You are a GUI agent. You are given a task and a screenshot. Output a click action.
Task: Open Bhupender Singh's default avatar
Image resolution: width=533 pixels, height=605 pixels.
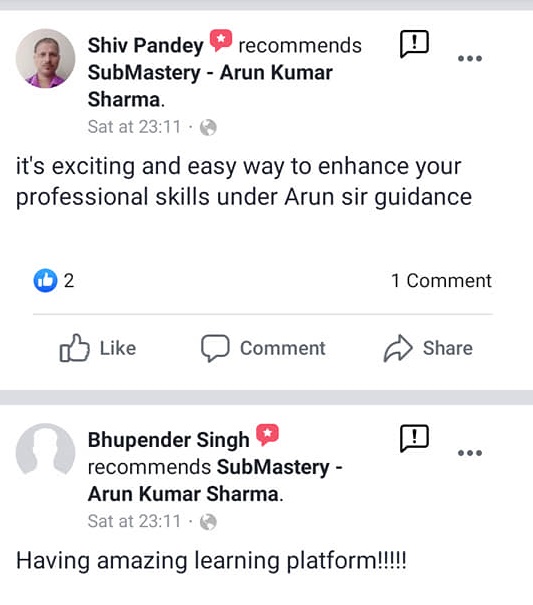pyautogui.click(x=46, y=449)
